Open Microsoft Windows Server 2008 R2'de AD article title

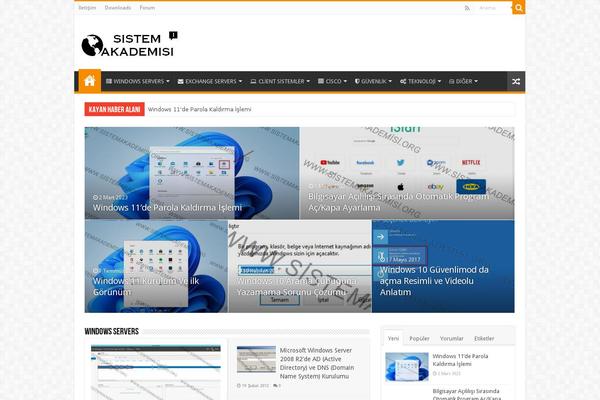tap(317, 363)
